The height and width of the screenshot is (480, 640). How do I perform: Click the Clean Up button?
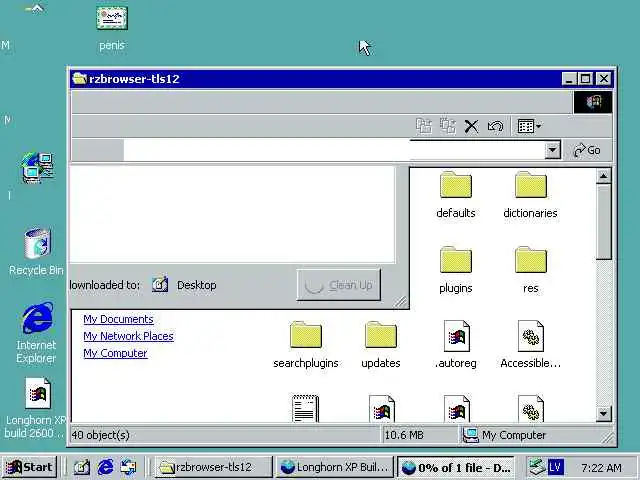(x=339, y=285)
